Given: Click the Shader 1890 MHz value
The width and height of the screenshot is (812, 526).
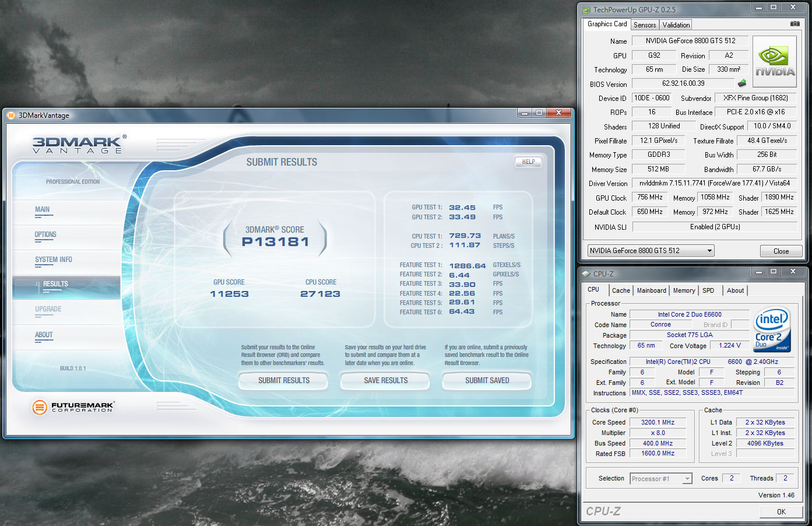Looking at the screenshot, I should pos(779,197).
